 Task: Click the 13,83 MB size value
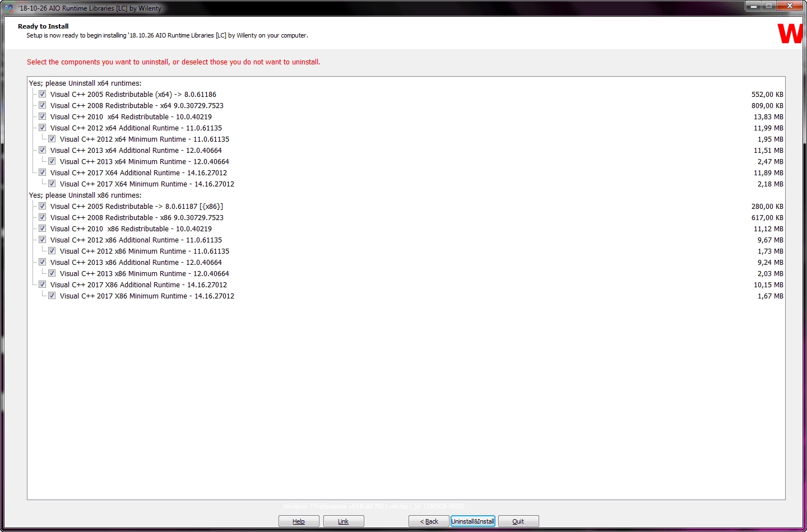[768, 117]
